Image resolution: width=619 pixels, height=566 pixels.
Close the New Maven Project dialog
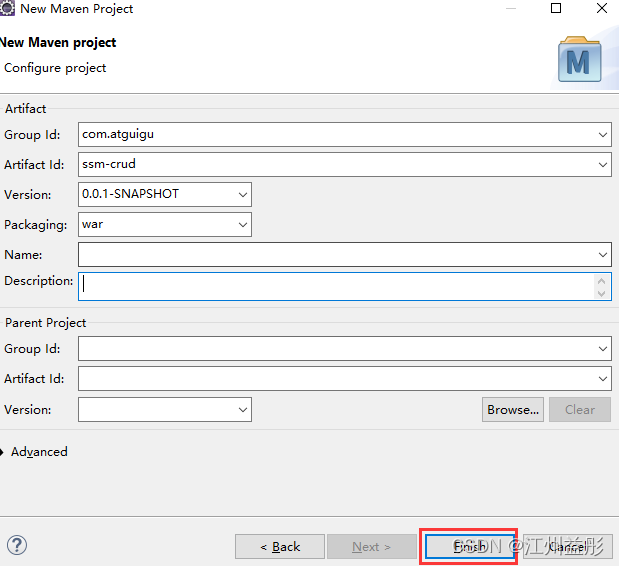602,8
